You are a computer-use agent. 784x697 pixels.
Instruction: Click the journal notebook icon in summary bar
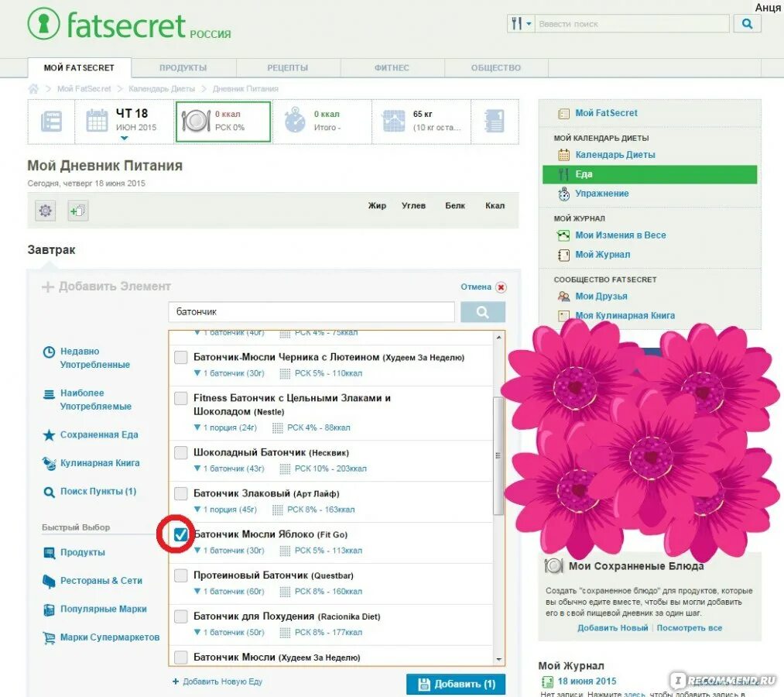(495, 121)
